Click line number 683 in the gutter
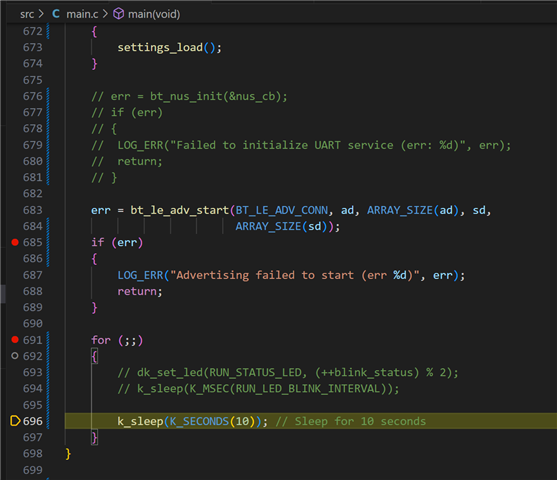557x480 pixels. [x=33, y=210]
